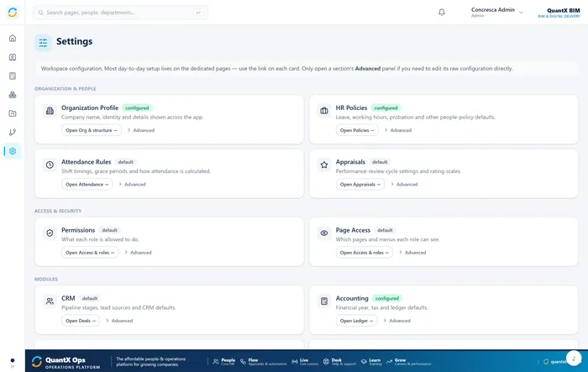Viewport: 588px width, 372px height.
Task: Expand Advanced under HR Policies
Action: (x=397, y=130)
